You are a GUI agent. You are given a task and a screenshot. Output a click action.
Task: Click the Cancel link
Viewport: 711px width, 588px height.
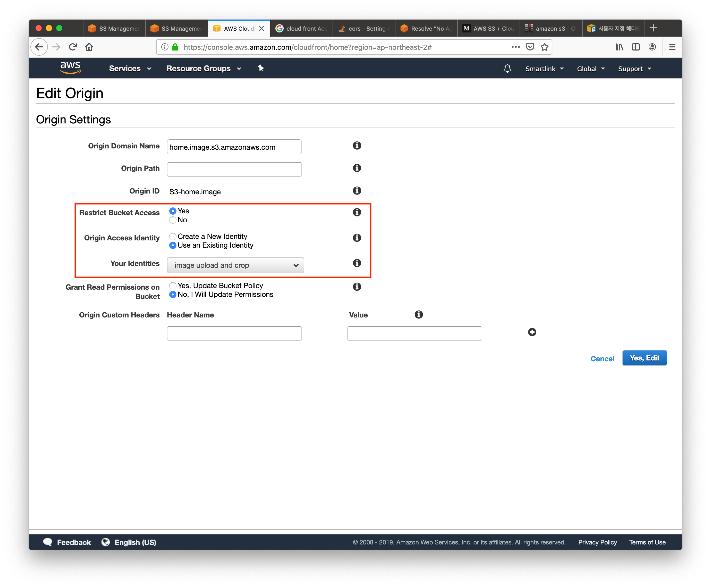point(602,359)
